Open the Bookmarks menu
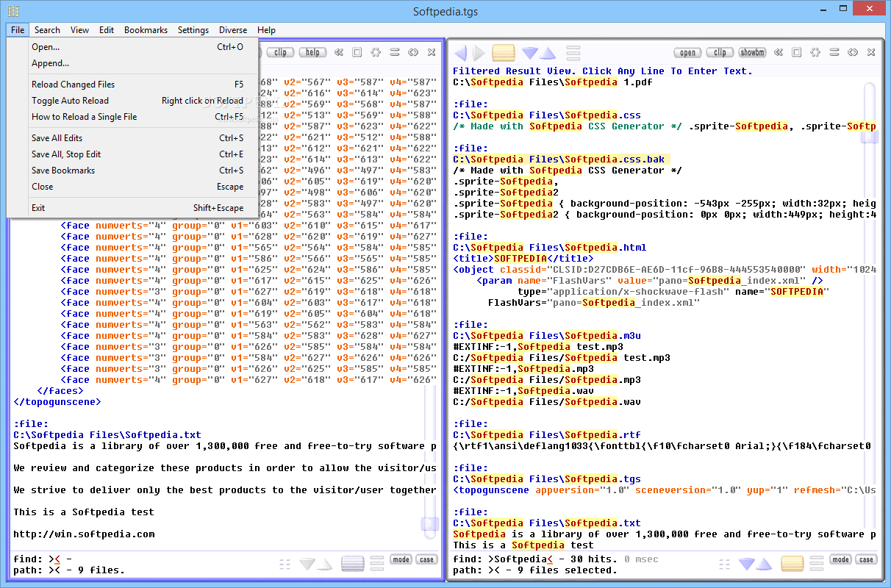 click(146, 30)
